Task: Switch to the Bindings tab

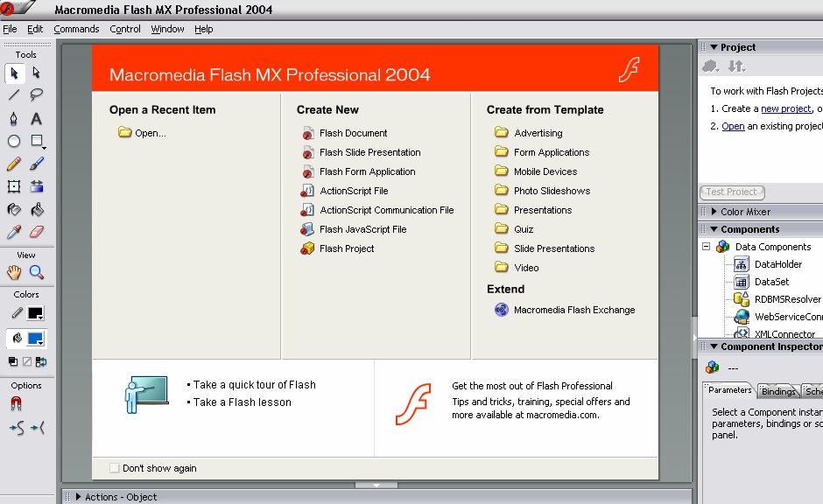Action: point(778,391)
